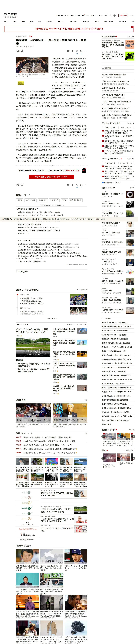
Task: Click the help question mark icon
Action: point(114,15)
